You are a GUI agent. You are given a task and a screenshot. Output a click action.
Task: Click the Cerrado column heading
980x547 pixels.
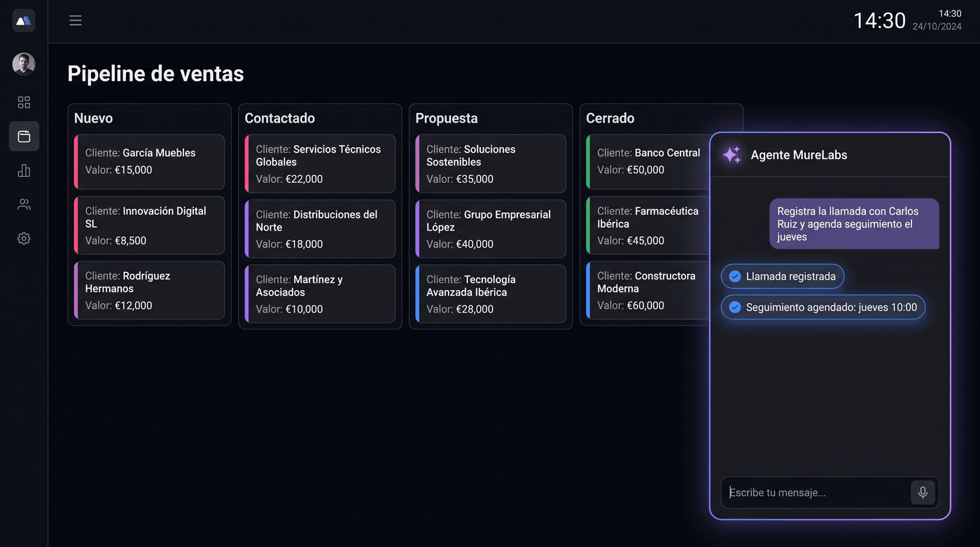[610, 118]
